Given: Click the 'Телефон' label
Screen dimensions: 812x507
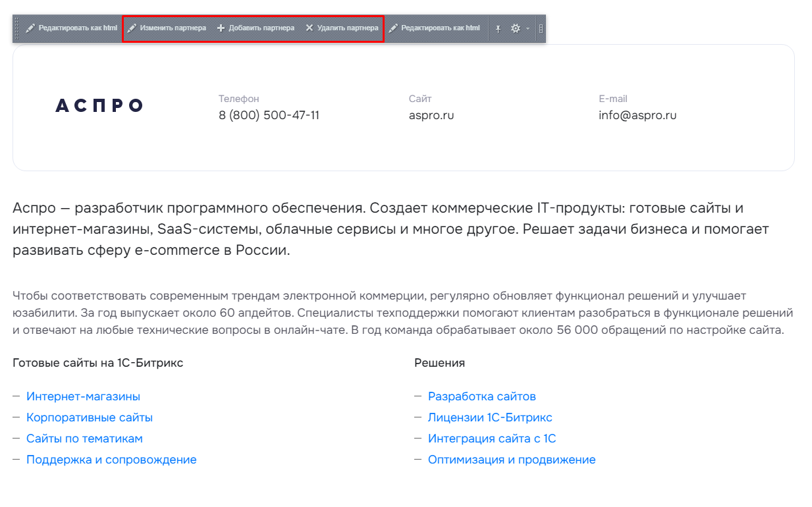Looking at the screenshot, I should pyautogui.click(x=239, y=99).
